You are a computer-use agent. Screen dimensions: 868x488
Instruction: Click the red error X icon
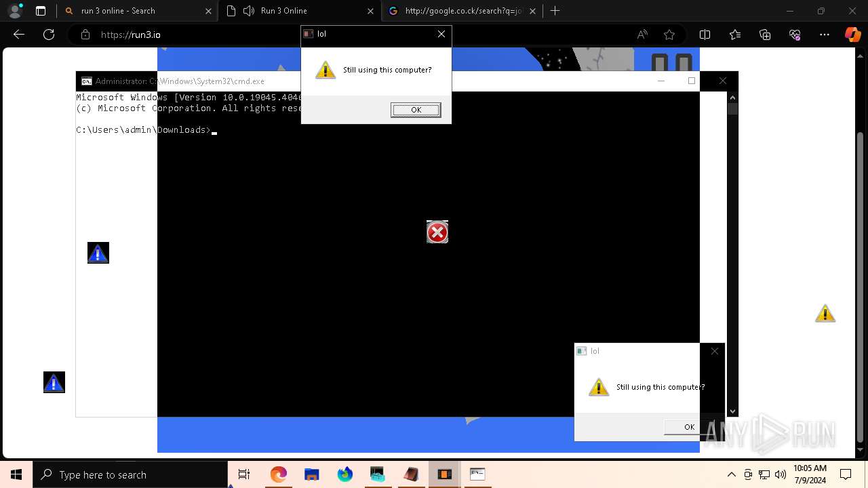point(437,232)
